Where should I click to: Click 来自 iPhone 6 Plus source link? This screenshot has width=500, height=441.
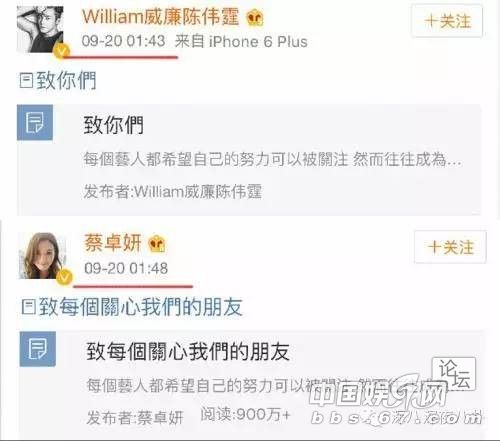pyautogui.click(x=241, y=42)
